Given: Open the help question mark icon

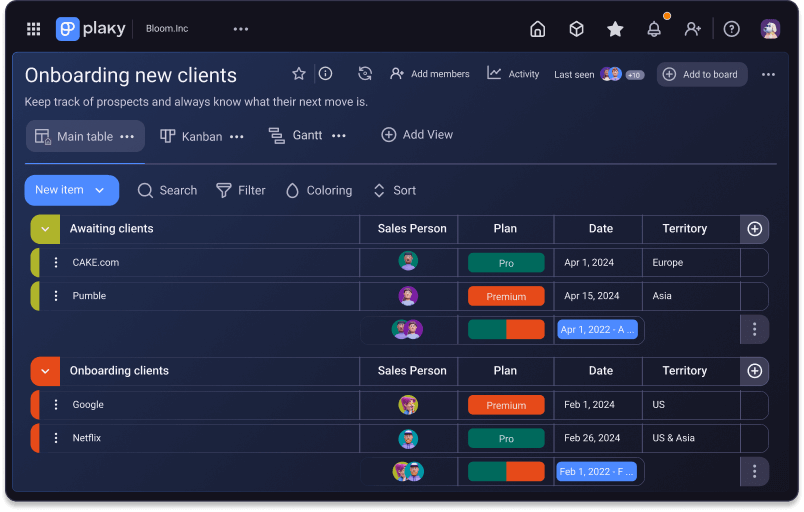Looking at the screenshot, I should click(731, 29).
